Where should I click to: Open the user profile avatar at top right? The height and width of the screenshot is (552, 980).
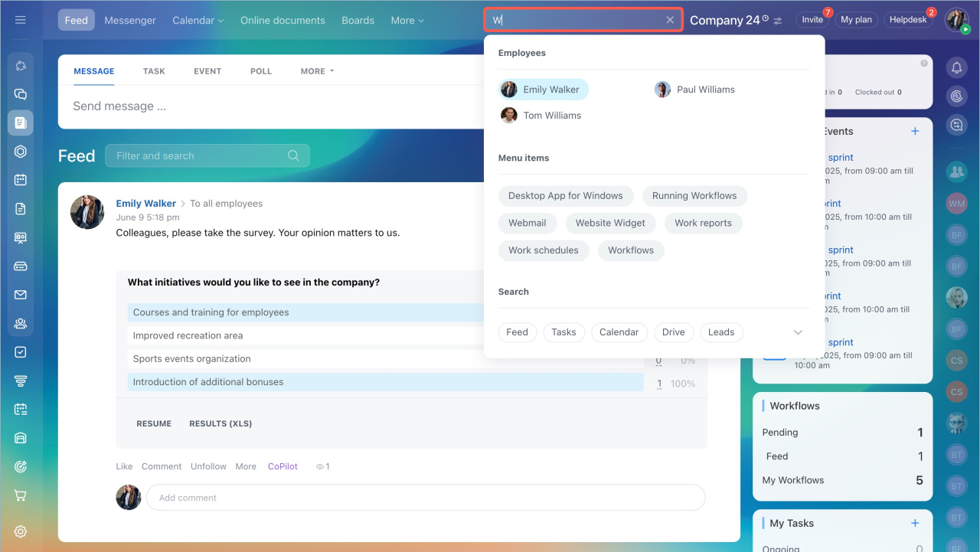click(x=956, y=19)
